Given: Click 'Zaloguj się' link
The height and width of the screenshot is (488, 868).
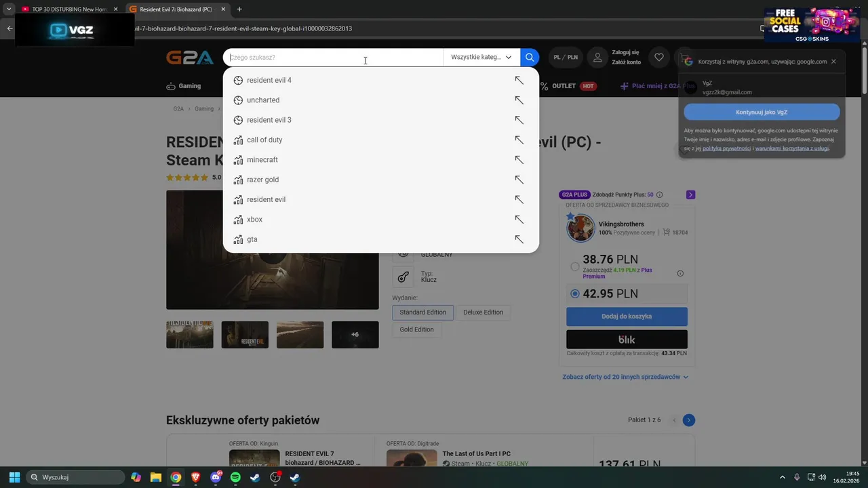Looking at the screenshot, I should tap(625, 52).
